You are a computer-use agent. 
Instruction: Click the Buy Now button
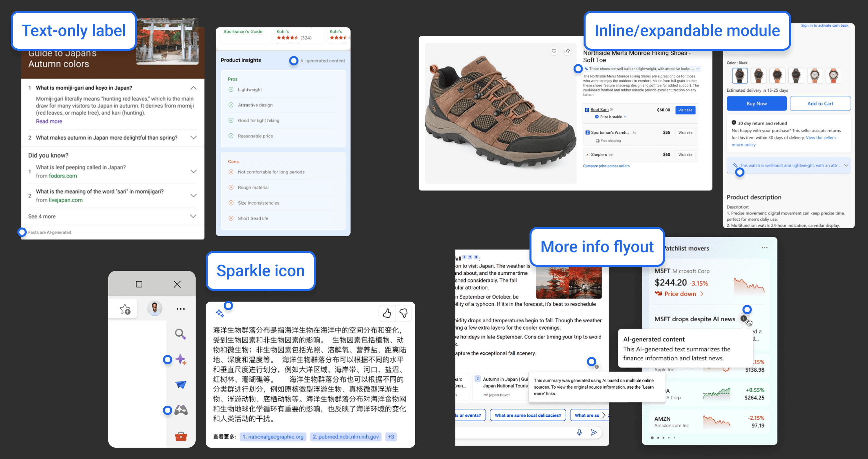pos(756,104)
